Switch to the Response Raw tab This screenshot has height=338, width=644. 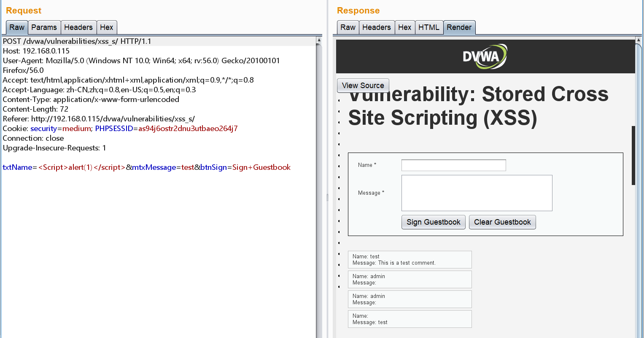pos(348,27)
